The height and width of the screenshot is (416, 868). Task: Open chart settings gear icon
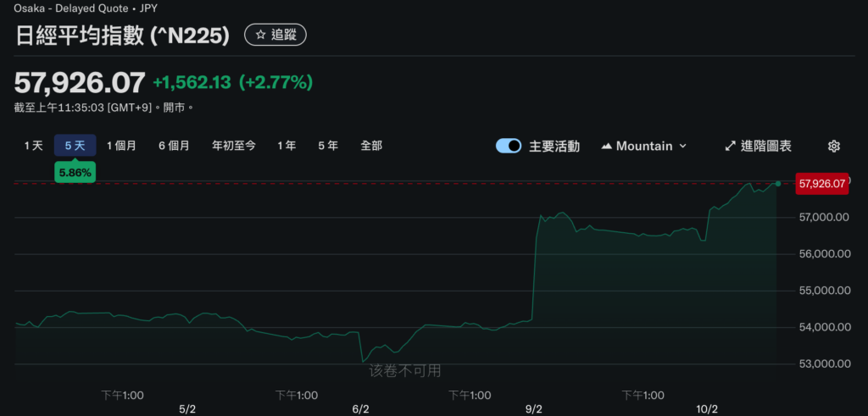tap(833, 146)
